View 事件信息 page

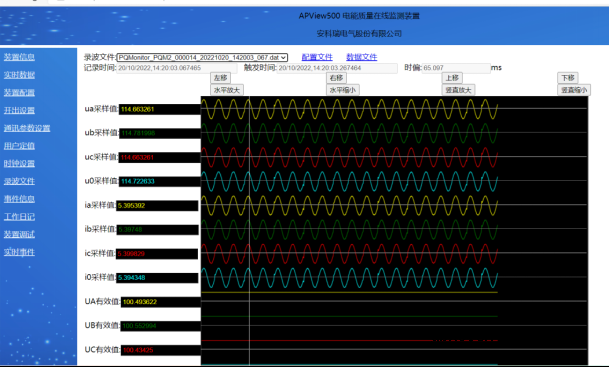coord(19,199)
